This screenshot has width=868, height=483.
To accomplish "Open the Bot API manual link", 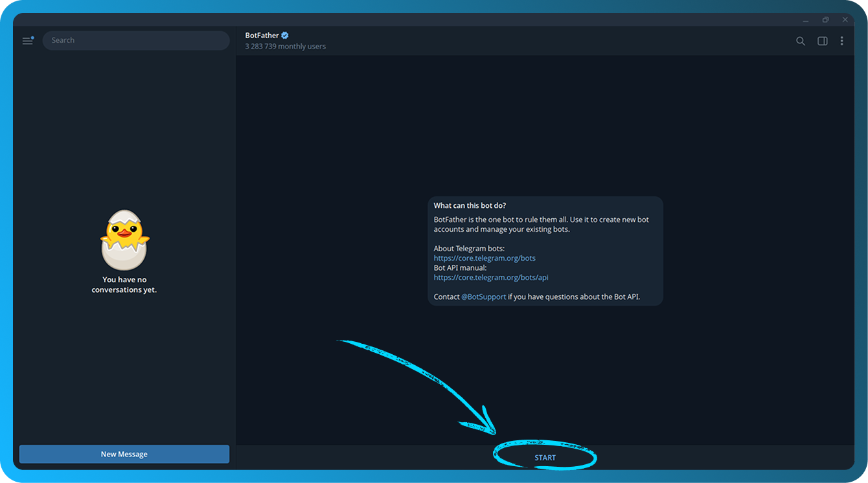I will [x=491, y=278].
